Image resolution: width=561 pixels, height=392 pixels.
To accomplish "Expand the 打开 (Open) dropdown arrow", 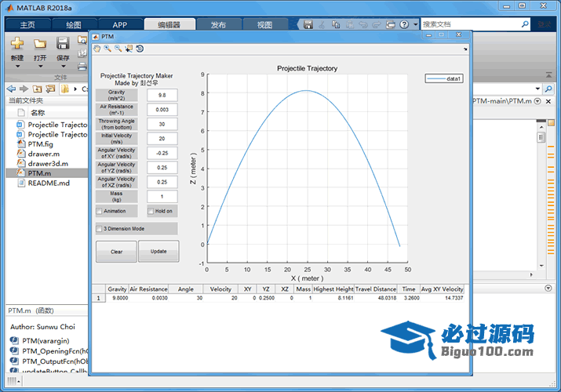I will [x=39, y=65].
